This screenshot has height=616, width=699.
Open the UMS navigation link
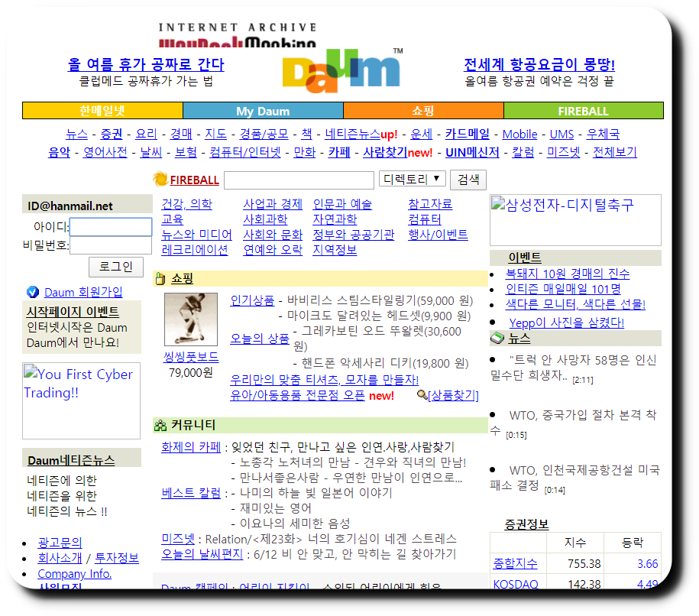tap(561, 134)
